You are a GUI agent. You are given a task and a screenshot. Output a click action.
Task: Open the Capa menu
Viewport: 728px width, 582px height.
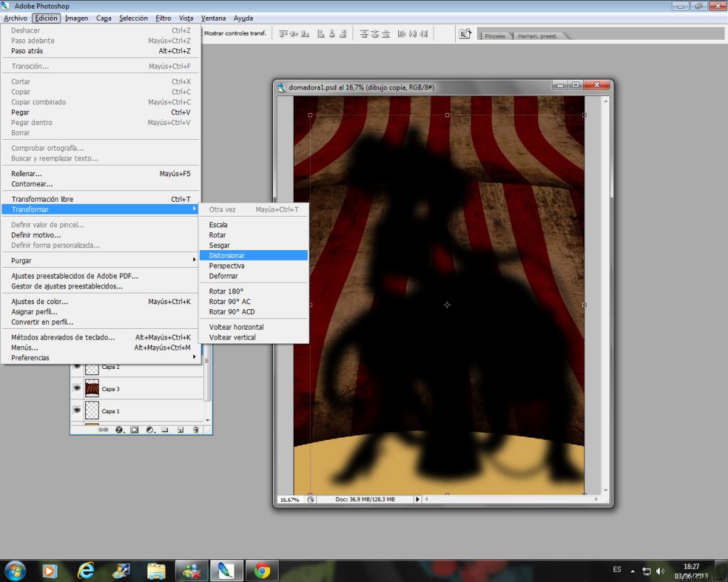coord(104,18)
